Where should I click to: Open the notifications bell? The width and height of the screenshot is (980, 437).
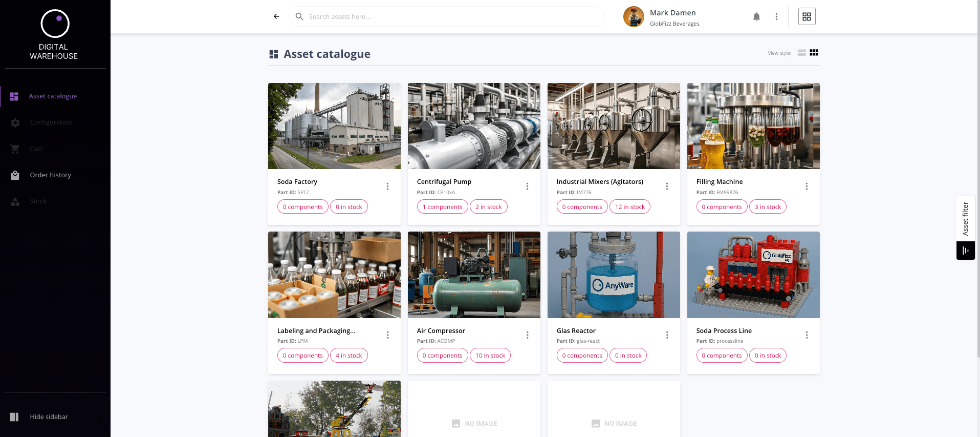pyautogui.click(x=756, y=17)
